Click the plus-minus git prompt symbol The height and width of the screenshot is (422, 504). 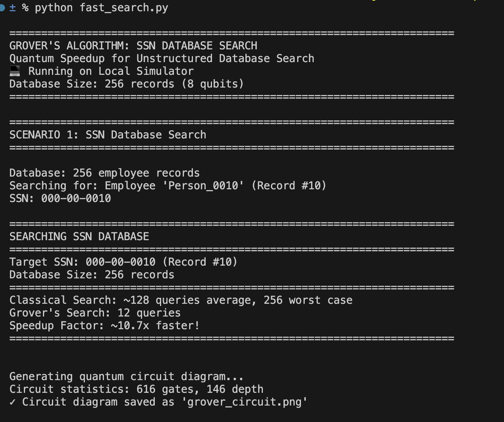pyautogui.click(x=12, y=8)
